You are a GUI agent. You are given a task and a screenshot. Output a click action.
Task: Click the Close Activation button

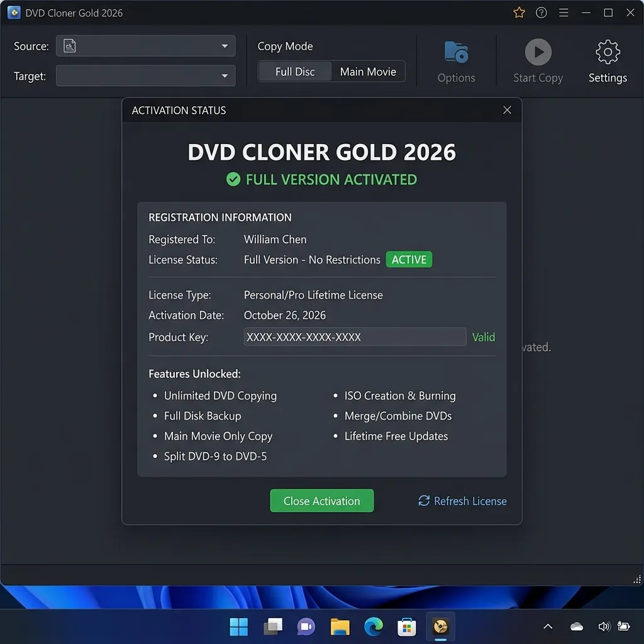click(321, 501)
